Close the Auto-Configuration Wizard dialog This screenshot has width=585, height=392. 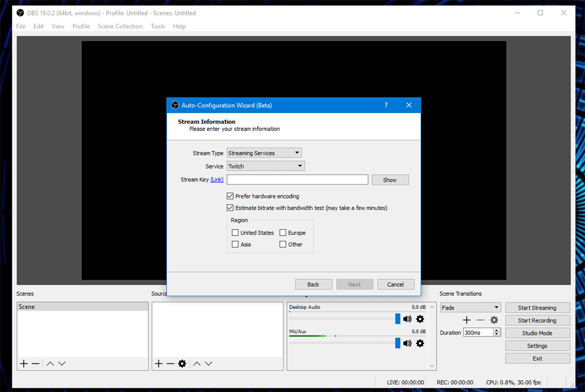[x=409, y=105]
